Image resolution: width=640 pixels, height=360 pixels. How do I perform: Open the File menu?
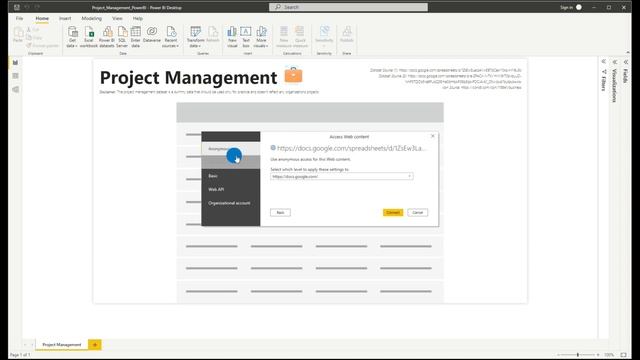(x=19, y=18)
